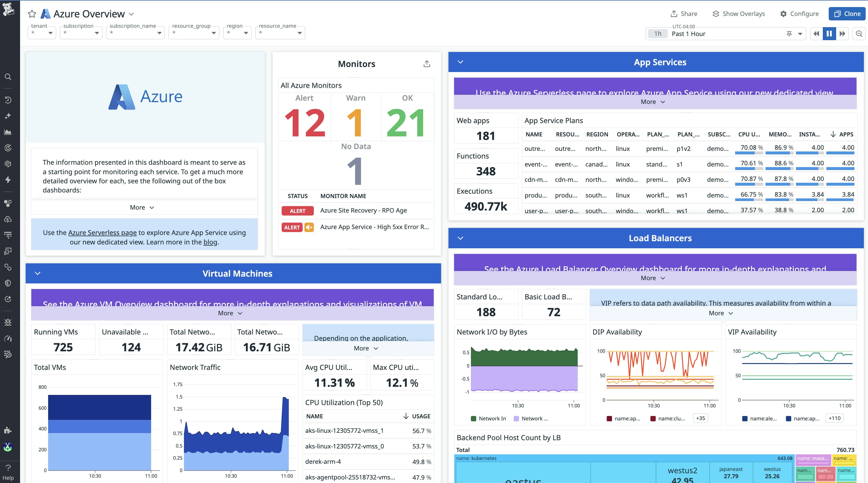Click the shield security icon in sidebar
Screen dimensions: 868x483
(x=8, y=283)
